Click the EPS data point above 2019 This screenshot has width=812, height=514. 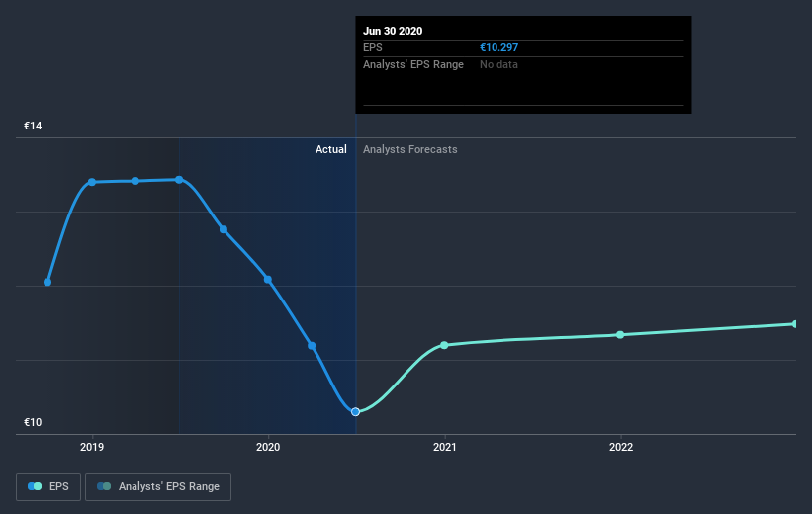click(x=92, y=182)
